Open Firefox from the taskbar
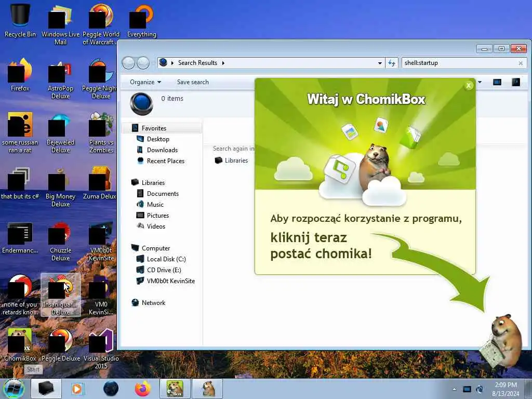532x399 pixels. coord(142,389)
